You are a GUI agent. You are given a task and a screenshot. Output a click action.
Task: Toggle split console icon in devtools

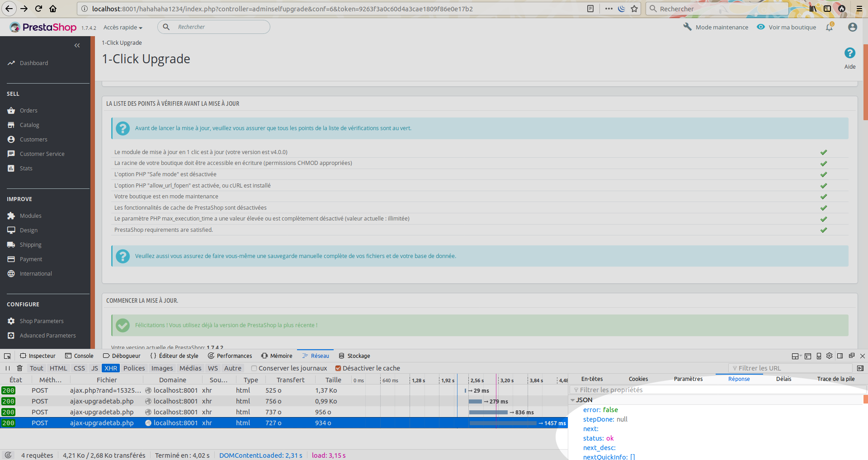click(808, 356)
